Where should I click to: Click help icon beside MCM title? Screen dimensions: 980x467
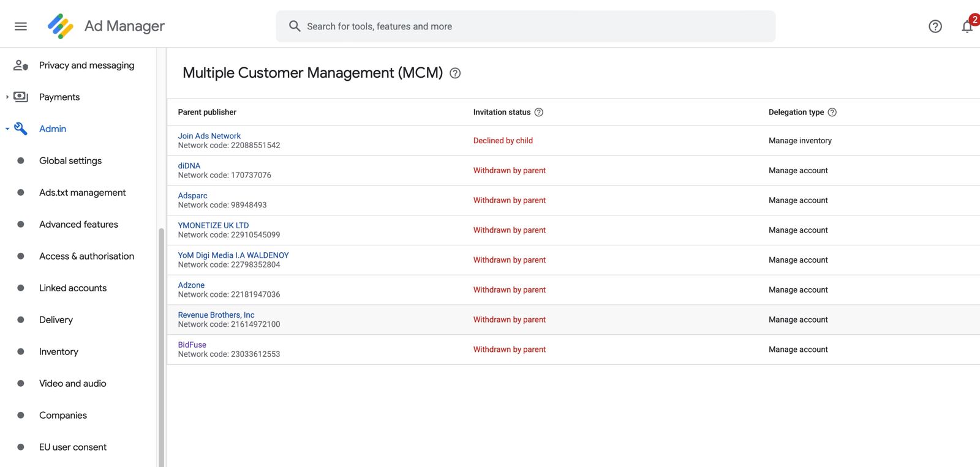pos(455,73)
